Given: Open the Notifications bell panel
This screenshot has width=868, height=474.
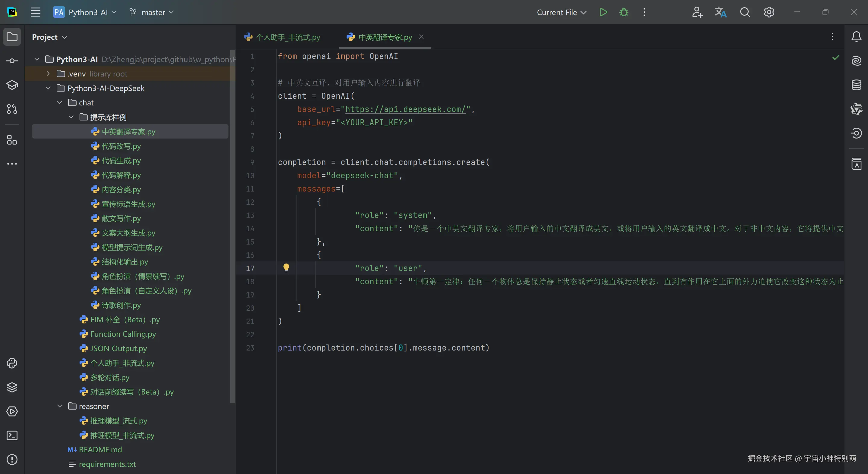Looking at the screenshot, I should [856, 37].
